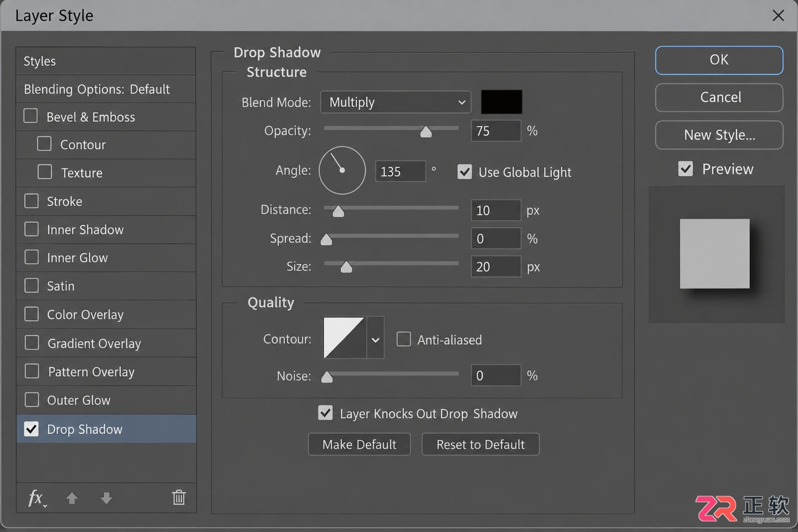
Task: Open Blending Options: Default settings
Action: coord(106,89)
